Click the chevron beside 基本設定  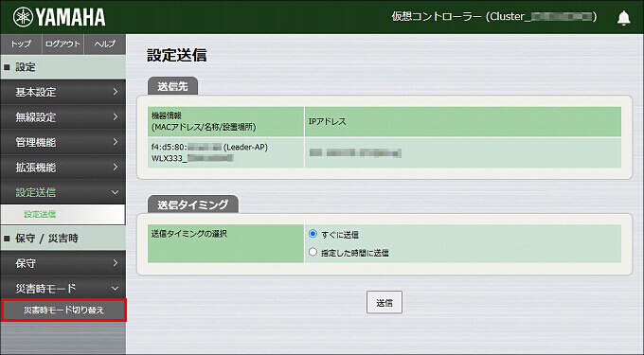coord(115,92)
